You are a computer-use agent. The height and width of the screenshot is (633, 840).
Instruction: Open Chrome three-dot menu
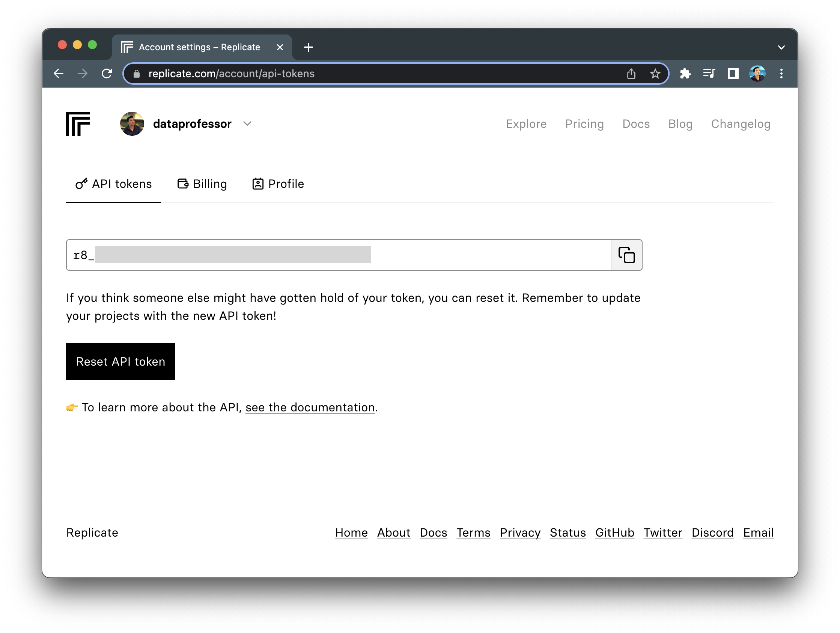point(781,73)
